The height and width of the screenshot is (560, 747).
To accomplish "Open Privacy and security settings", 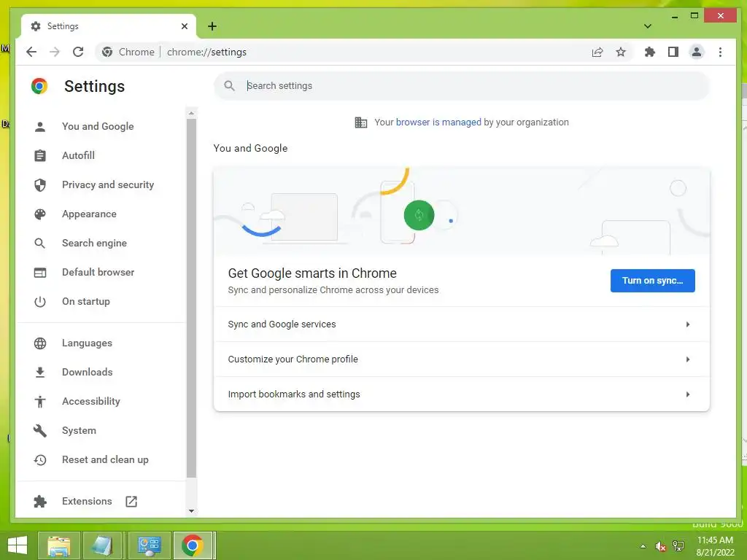I will pos(108,184).
